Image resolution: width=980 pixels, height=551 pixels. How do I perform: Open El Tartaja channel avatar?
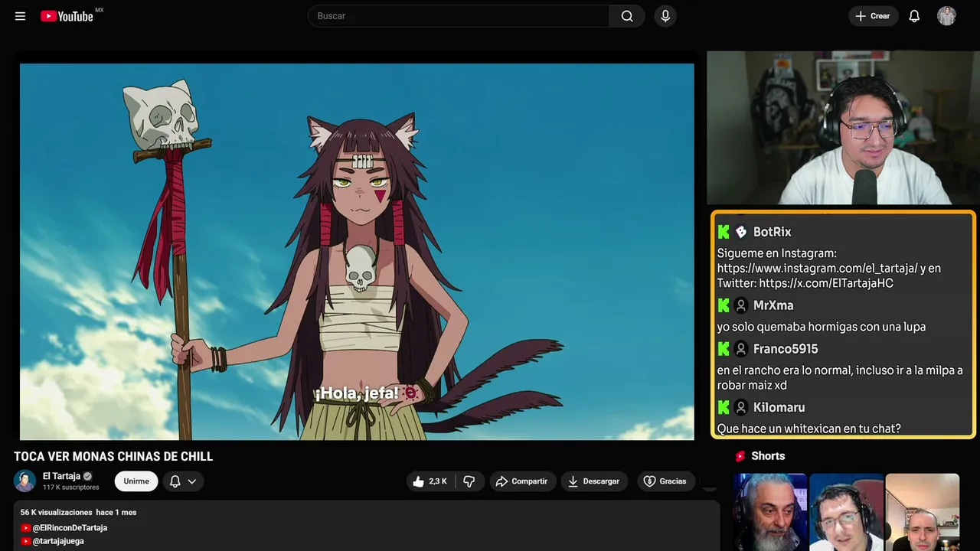tap(24, 481)
